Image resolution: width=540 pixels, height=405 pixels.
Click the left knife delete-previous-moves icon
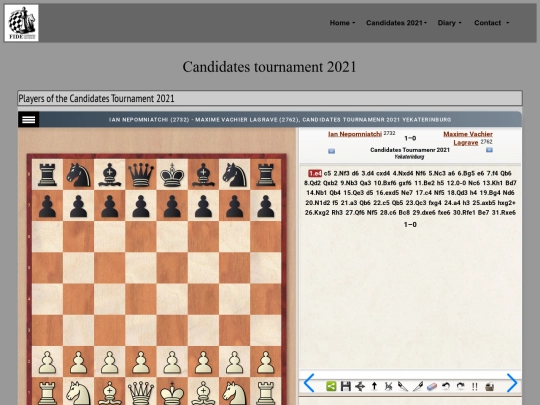(x=403, y=386)
